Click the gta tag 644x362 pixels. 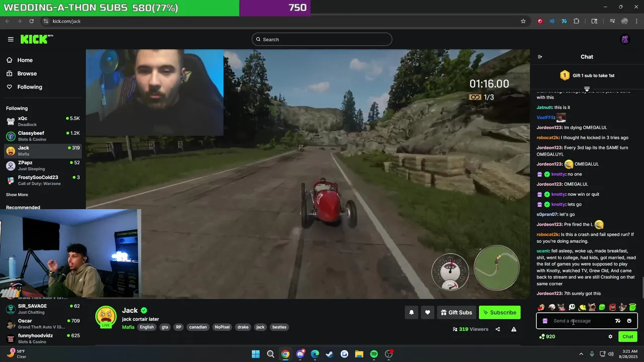tap(165, 327)
